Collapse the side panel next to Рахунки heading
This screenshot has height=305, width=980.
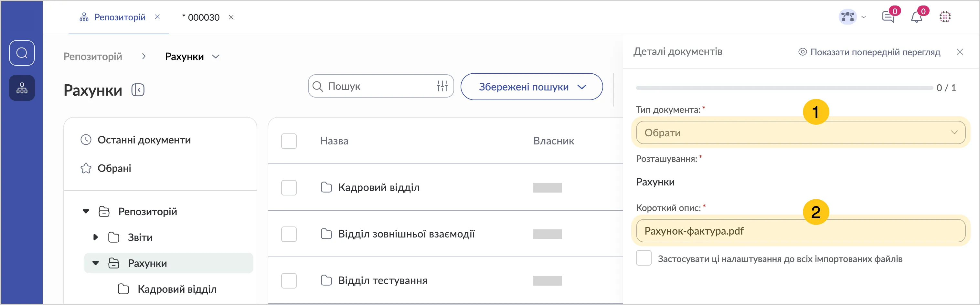tap(138, 90)
